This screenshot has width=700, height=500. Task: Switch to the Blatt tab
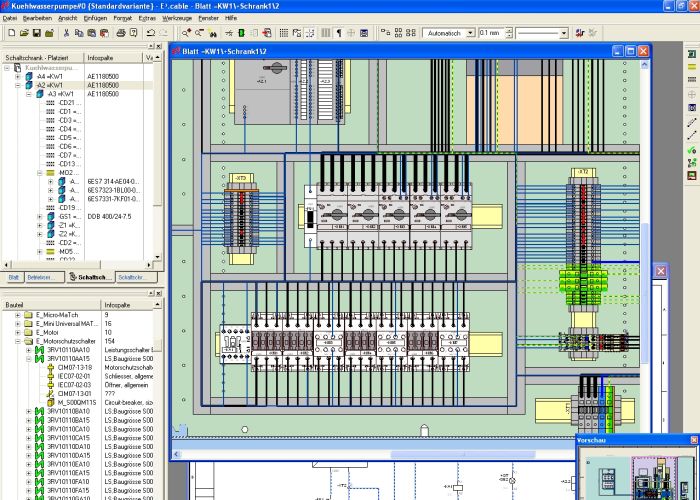[14, 276]
